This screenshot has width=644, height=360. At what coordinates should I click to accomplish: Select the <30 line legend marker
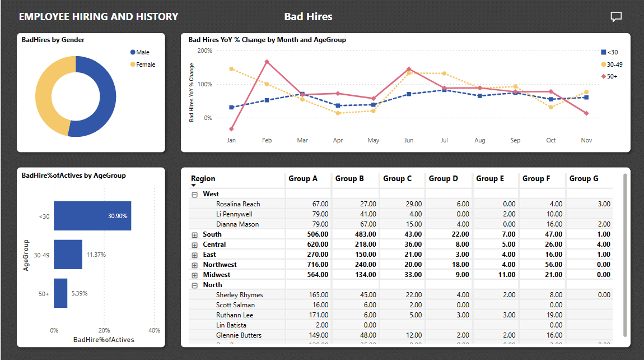[x=603, y=52]
